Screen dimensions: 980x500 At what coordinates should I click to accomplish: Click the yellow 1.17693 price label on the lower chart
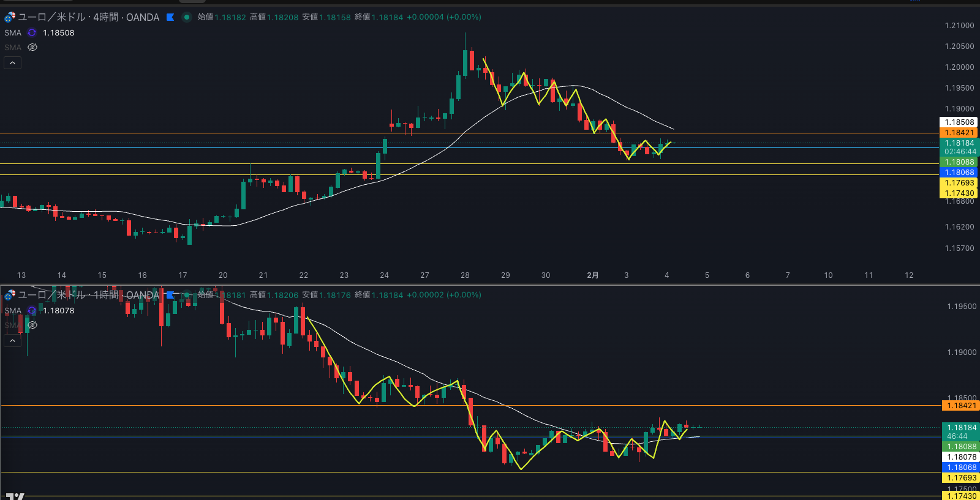coord(960,478)
